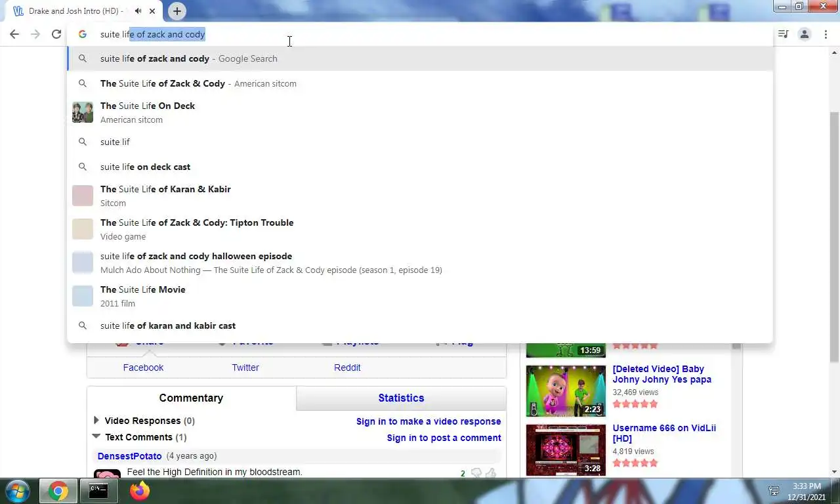Pick 'The Suite Life Movie' 2011 film

point(420,296)
